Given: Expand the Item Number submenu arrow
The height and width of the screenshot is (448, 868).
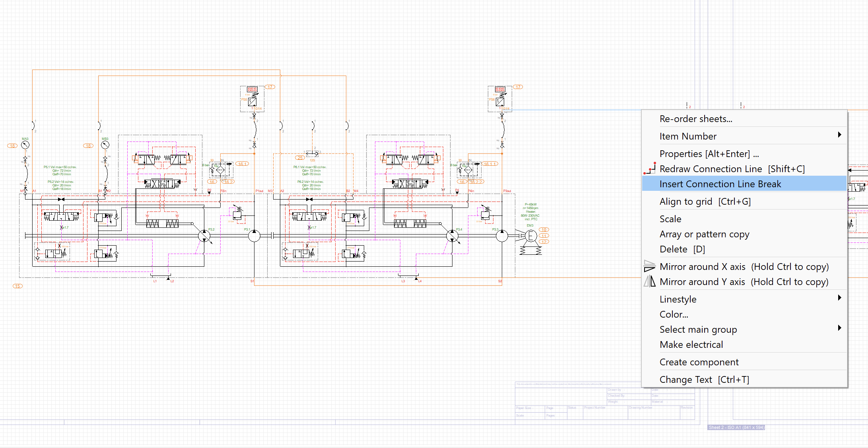Looking at the screenshot, I should coord(839,135).
